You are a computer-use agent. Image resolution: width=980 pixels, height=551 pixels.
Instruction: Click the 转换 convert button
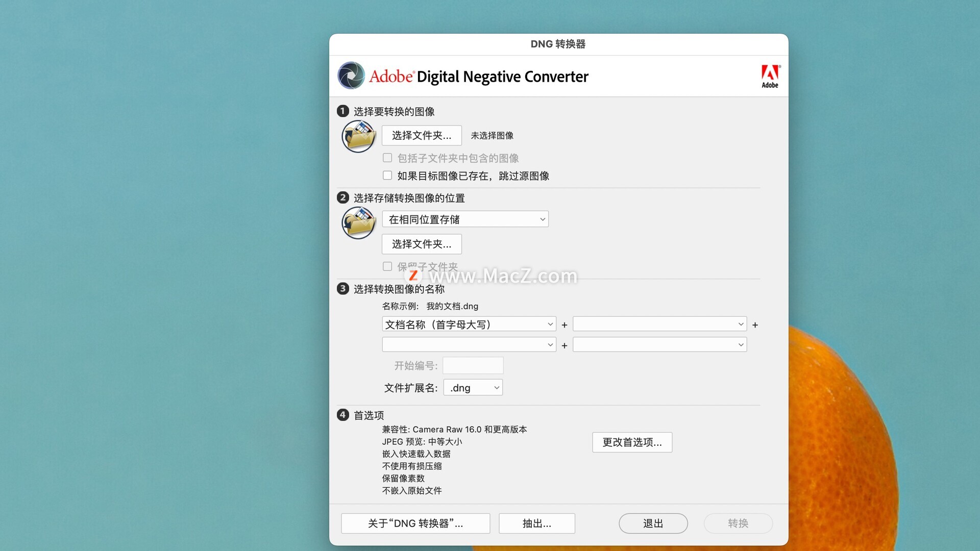pos(738,523)
